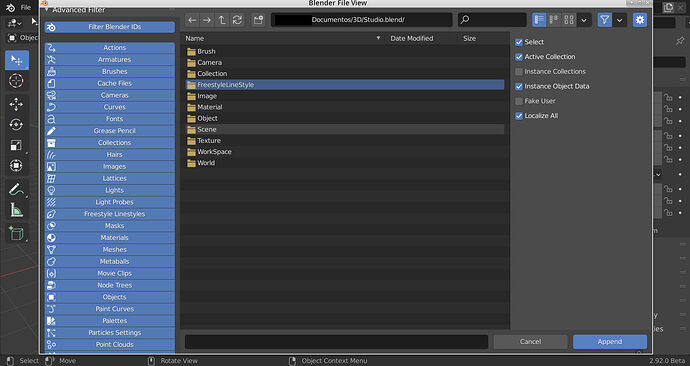Toggle Actions filter

pyautogui.click(x=110, y=48)
